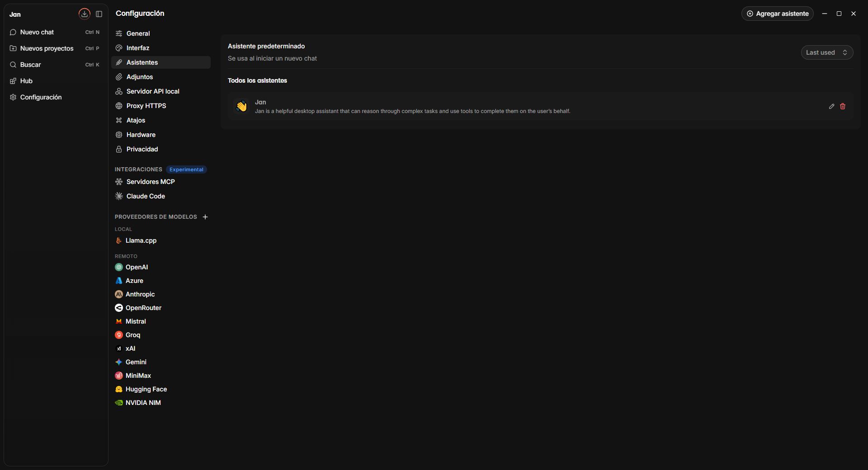Go to Privacidad settings
Image resolution: width=868 pixels, height=470 pixels.
tap(161, 149)
